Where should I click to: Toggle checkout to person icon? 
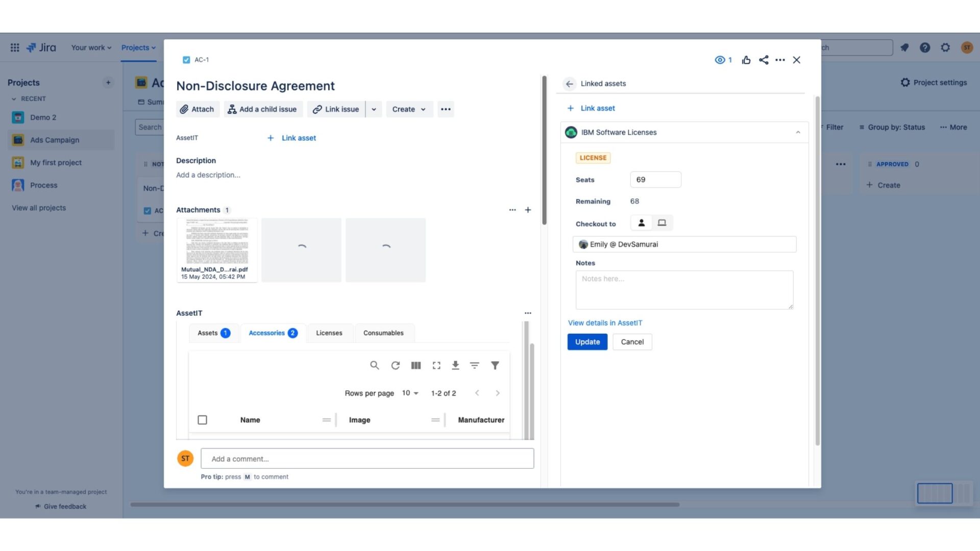coord(641,222)
